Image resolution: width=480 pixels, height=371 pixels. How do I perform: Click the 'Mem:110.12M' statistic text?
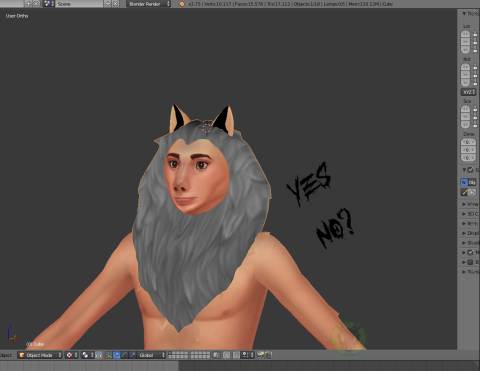(x=363, y=4)
